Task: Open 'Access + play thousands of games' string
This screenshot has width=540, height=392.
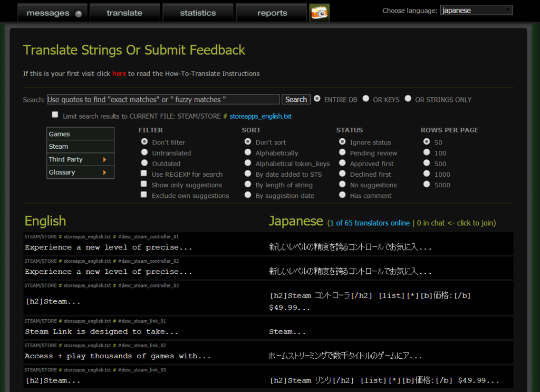Action: 118,356
